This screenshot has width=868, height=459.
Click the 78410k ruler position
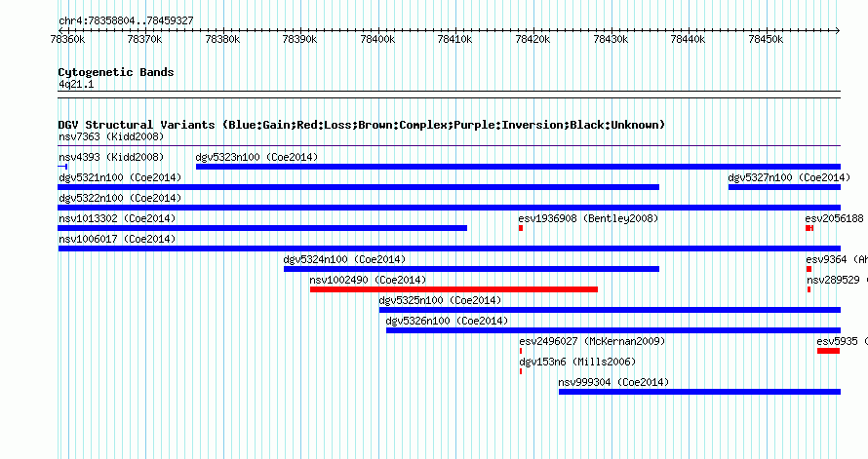[455, 39]
